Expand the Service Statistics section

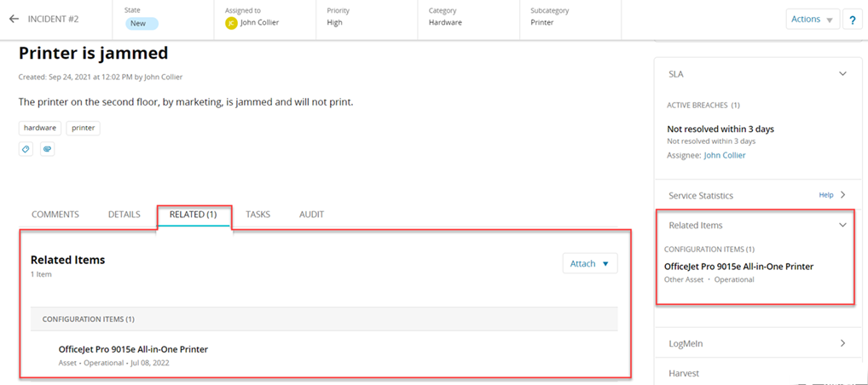pos(842,195)
